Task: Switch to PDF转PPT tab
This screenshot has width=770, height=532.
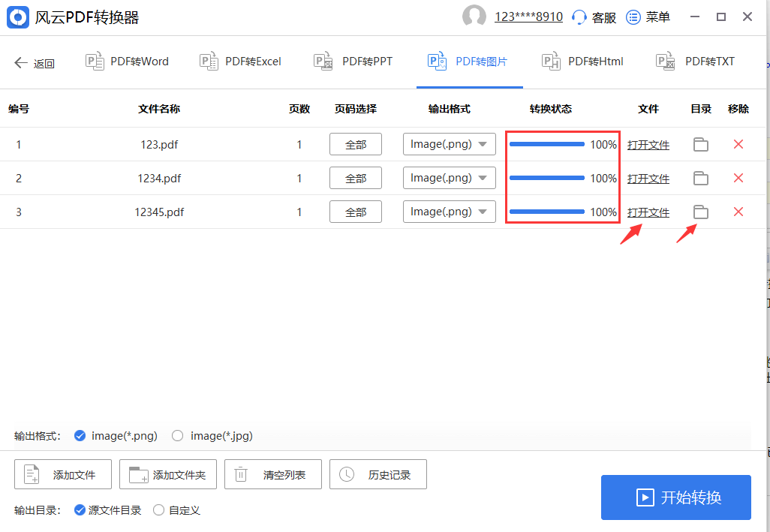Action: click(353, 62)
